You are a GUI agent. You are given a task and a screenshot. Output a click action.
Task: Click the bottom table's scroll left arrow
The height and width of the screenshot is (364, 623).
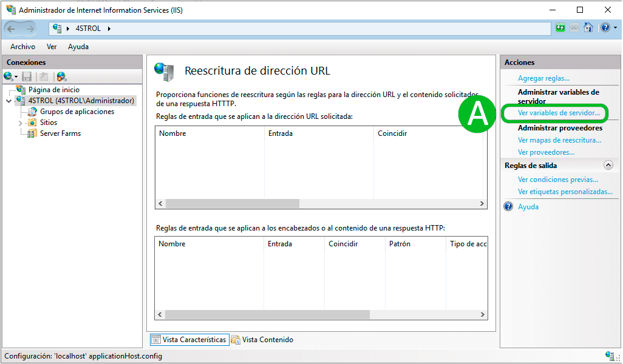(160, 315)
